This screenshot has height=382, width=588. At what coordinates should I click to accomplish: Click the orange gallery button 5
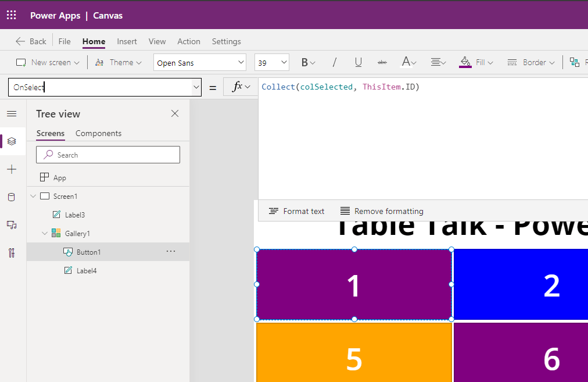(354, 352)
